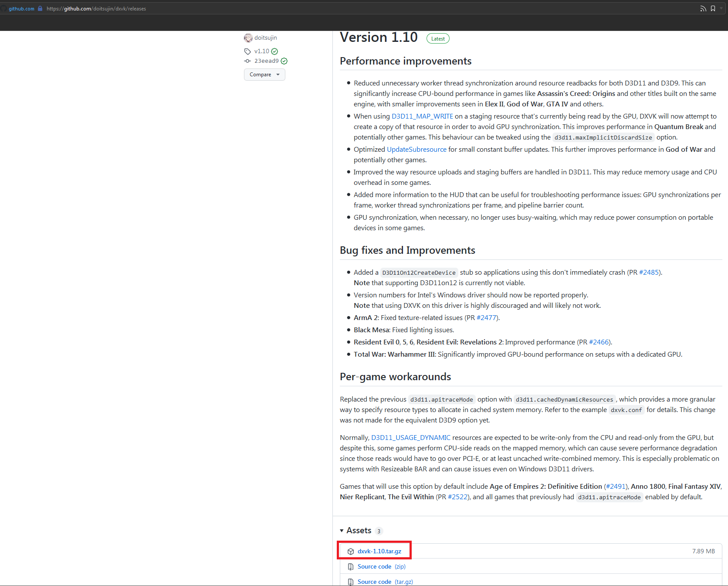This screenshot has width=728, height=586.
Task: Click the doitsujin avatar image
Action: click(x=248, y=38)
